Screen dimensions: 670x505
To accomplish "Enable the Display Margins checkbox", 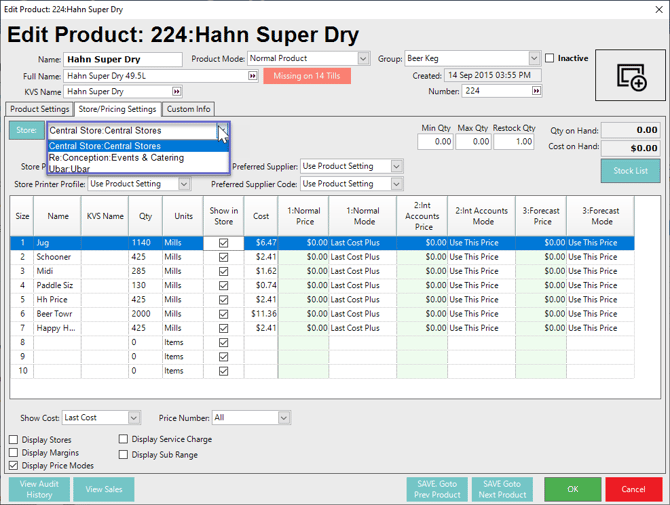I will pyautogui.click(x=13, y=453).
